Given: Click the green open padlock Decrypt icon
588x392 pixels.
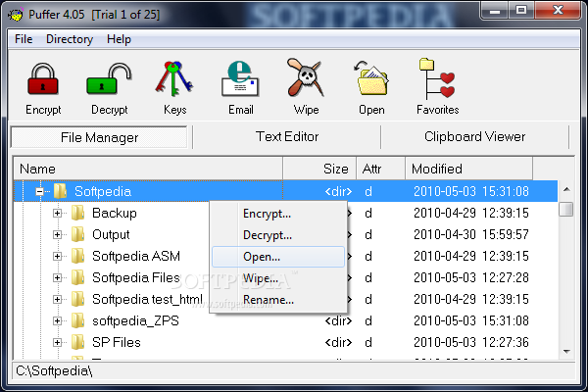Looking at the screenshot, I should tap(109, 79).
